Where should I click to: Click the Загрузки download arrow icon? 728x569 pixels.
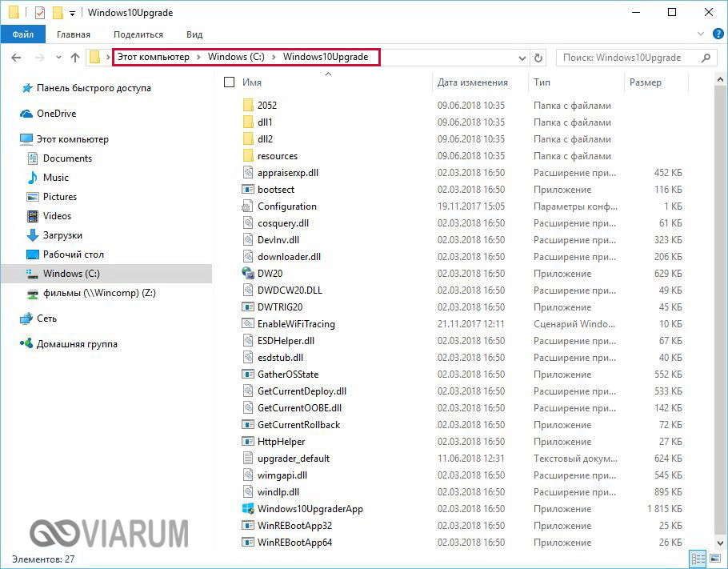[33, 235]
